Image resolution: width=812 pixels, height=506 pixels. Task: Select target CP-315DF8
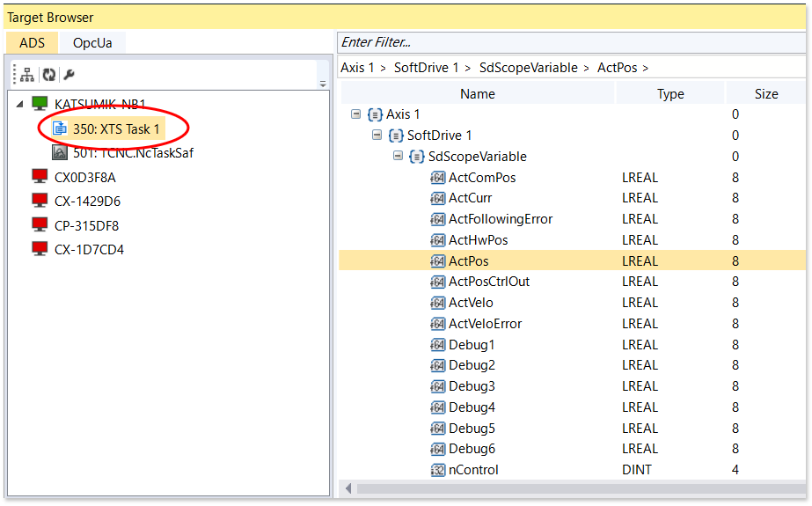coord(86,226)
